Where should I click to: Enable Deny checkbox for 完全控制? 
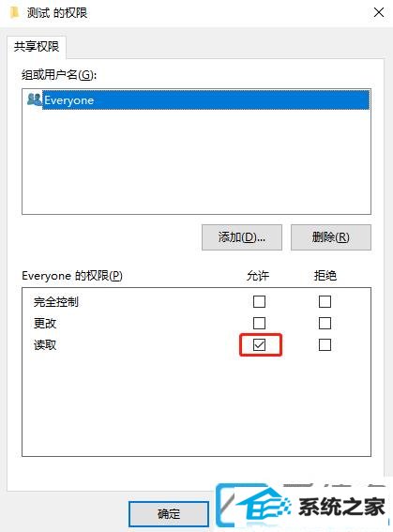pyautogui.click(x=325, y=301)
